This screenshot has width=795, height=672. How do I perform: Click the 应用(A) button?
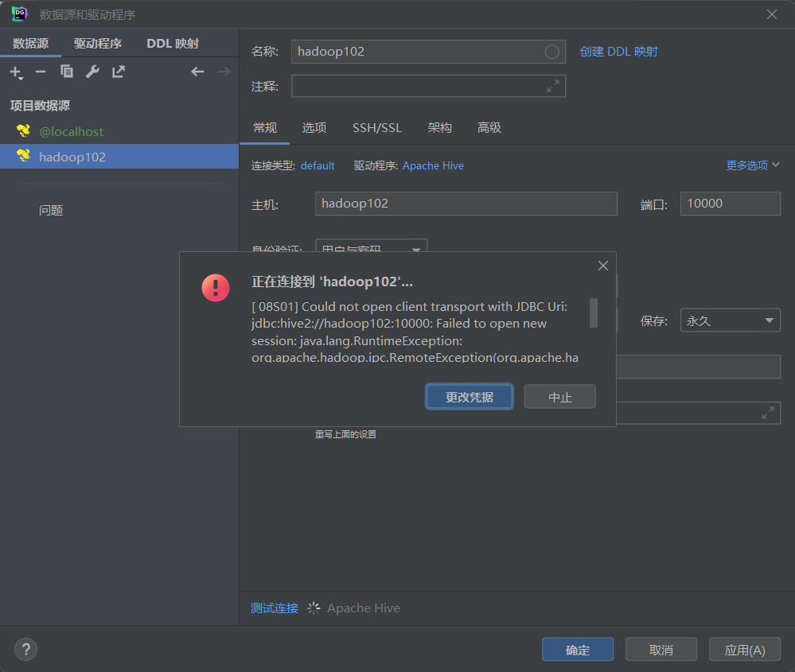[744, 650]
